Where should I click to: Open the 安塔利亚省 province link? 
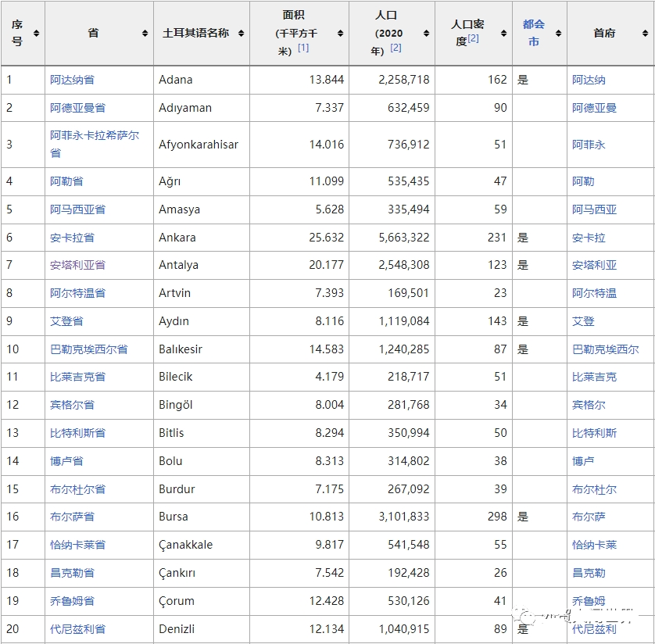[77, 265]
